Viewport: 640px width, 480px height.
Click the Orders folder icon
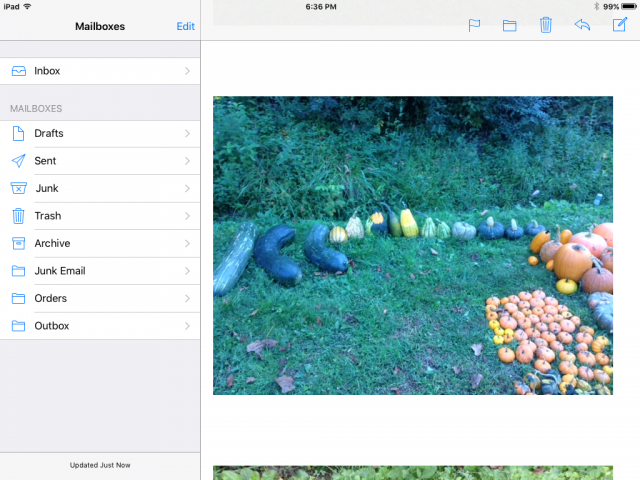[18, 298]
